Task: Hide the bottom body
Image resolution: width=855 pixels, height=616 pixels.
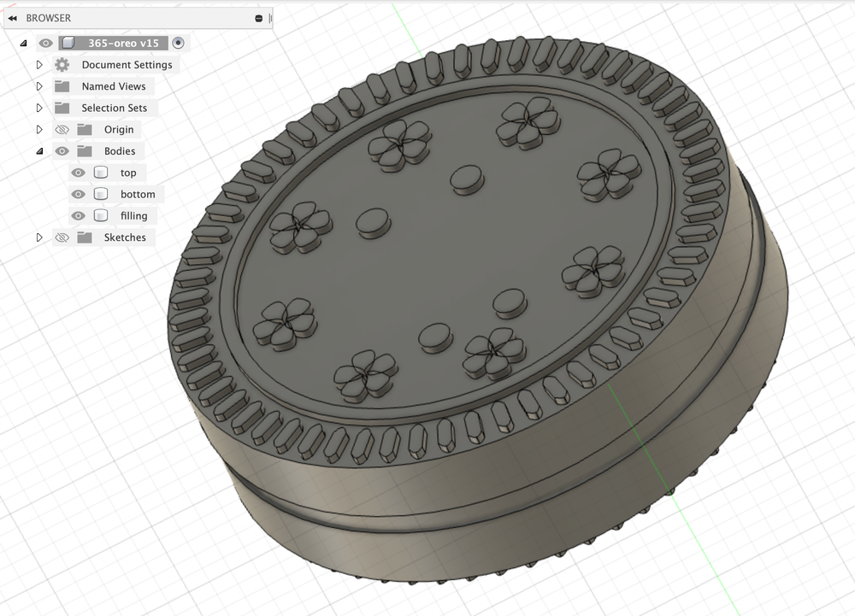Action: pos(79,195)
